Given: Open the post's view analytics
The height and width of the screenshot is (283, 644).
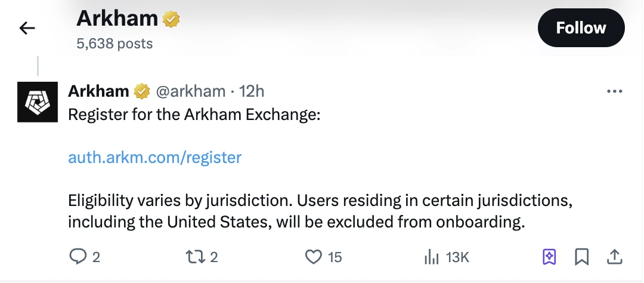Looking at the screenshot, I should tap(431, 257).
